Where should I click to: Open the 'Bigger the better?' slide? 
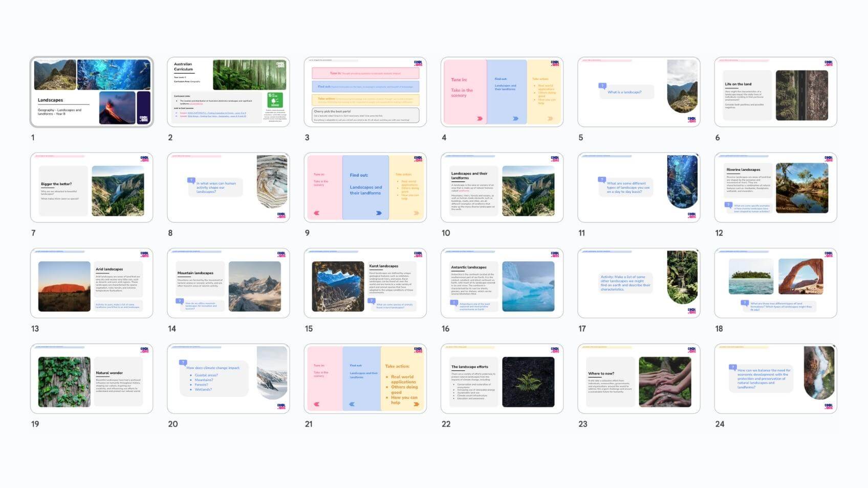click(92, 188)
